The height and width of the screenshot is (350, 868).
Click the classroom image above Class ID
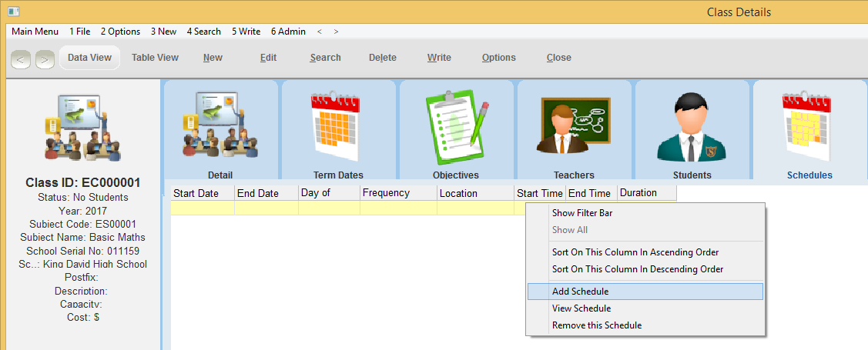[82, 125]
